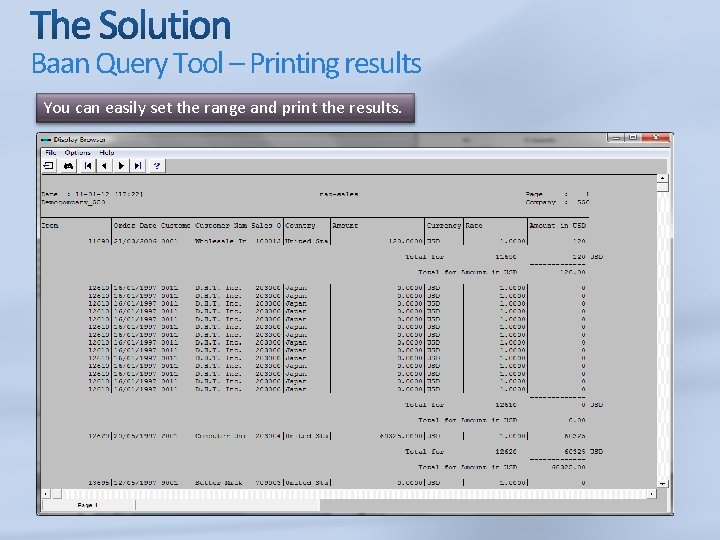Click the vertical scrollbar down arrow
Image resolution: width=720 pixels, height=540 pixels.
coord(663,483)
